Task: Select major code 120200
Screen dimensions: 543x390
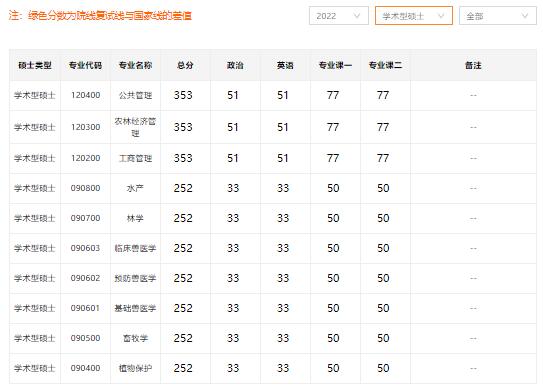Action: pos(86,158)
